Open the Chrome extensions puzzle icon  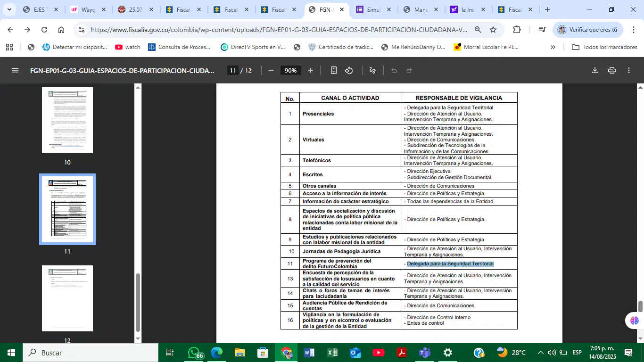click(x=517, y=30)
